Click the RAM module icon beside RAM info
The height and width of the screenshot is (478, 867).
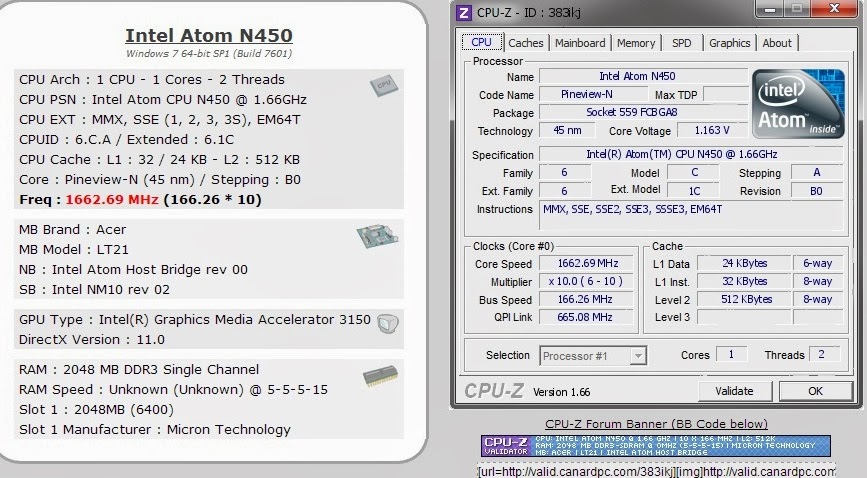(380, 376)
